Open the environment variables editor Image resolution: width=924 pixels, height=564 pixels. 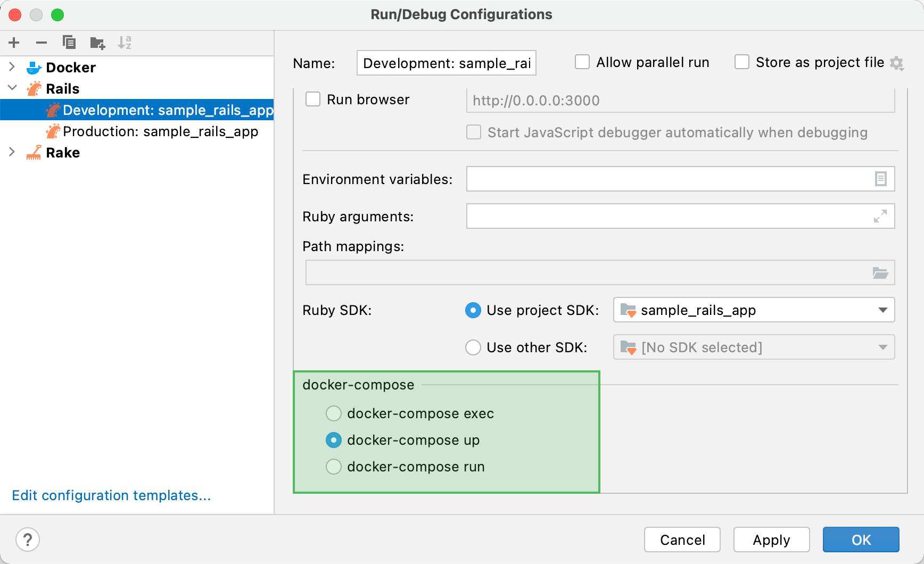click(881, 179)
